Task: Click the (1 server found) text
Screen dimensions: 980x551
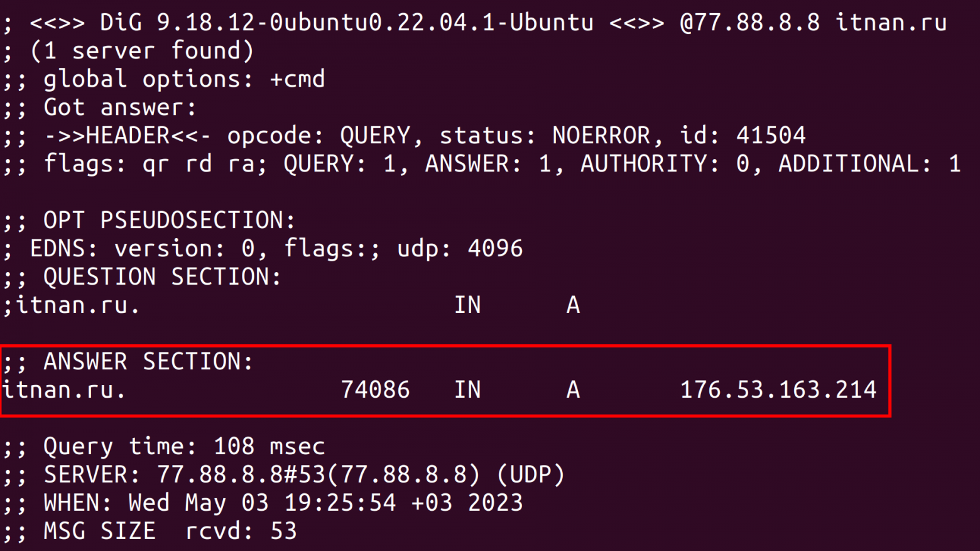Action: click(x=142, y=51)
